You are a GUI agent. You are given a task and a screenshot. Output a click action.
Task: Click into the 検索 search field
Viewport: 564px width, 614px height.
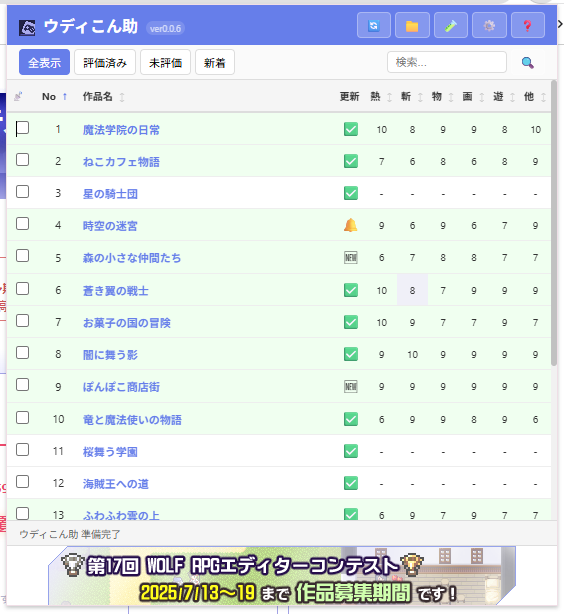(x=446, y=62)
